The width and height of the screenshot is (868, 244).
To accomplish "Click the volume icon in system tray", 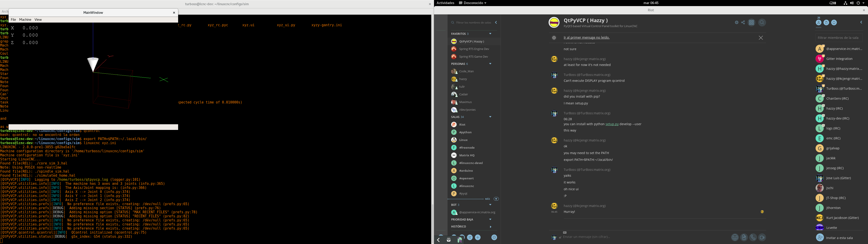I will pos(852,3).
